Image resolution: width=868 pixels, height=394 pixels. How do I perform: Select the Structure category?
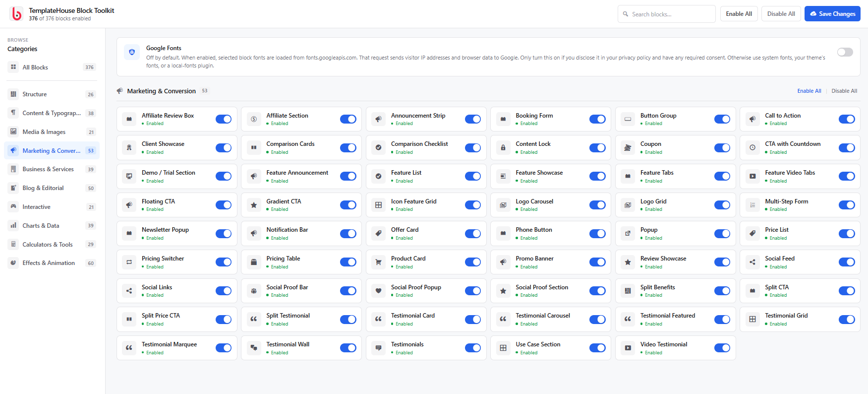click(52, 94)
